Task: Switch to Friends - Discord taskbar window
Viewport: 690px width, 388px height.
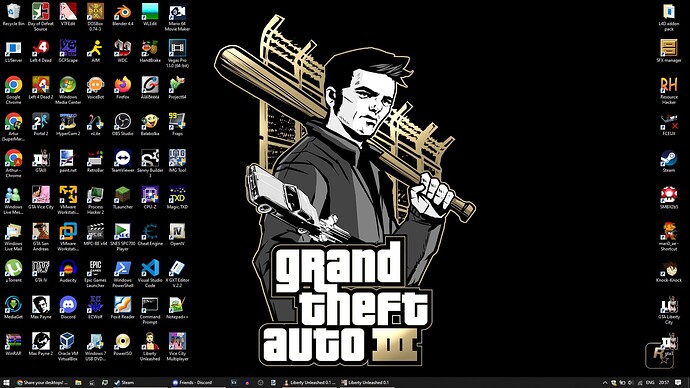Action: pos(197,383)
